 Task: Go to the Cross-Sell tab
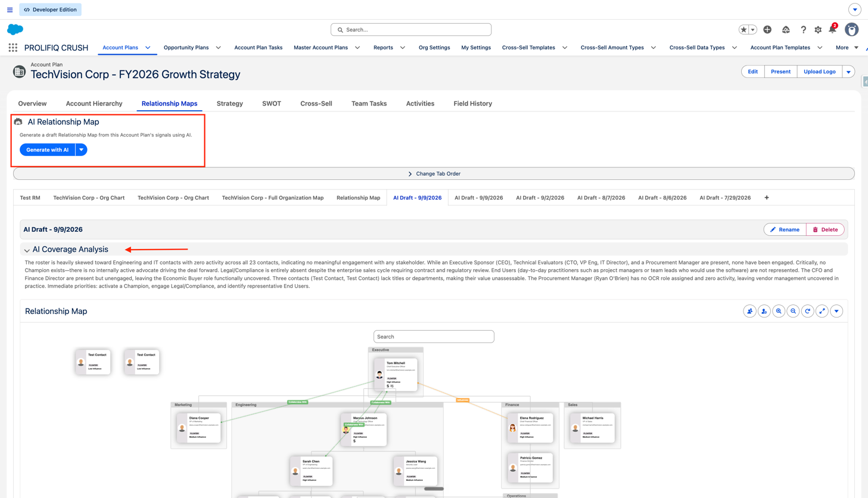coord(316,104)
